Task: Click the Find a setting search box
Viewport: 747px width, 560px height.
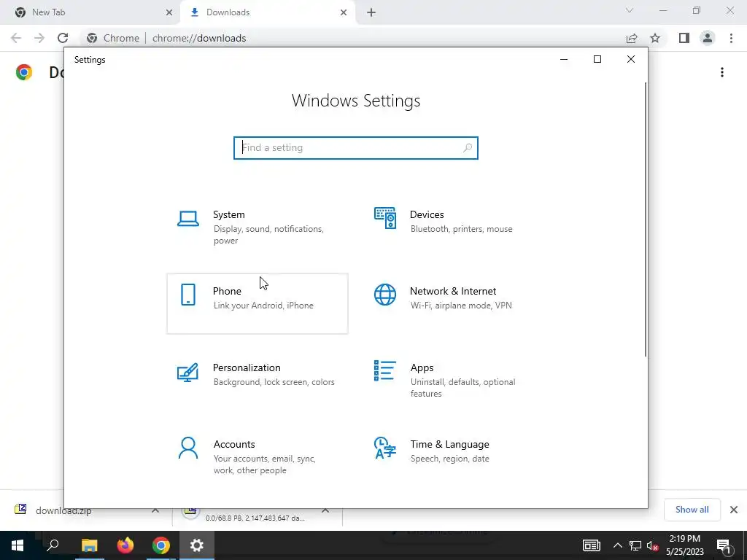Action: click(356, 147)
